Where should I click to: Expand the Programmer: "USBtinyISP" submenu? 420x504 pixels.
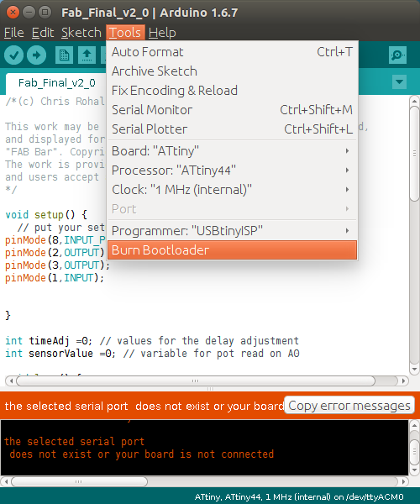[232, 230]
